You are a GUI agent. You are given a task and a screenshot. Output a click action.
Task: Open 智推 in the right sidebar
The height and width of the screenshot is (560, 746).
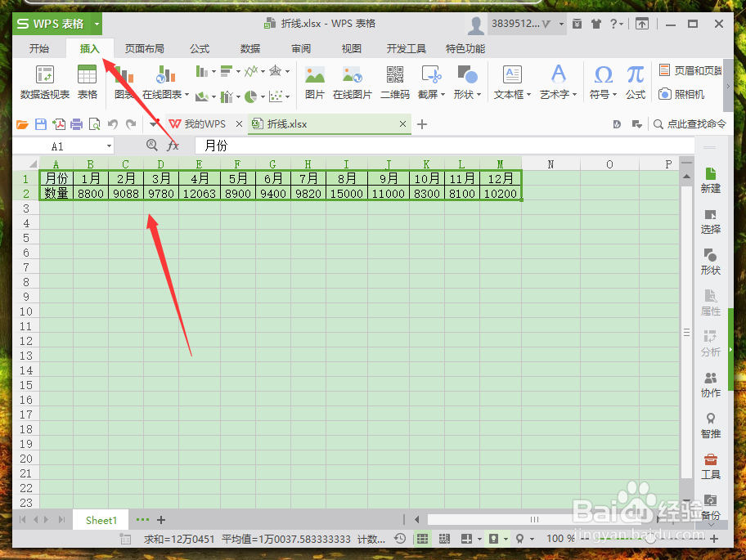(x=710, y=426)
